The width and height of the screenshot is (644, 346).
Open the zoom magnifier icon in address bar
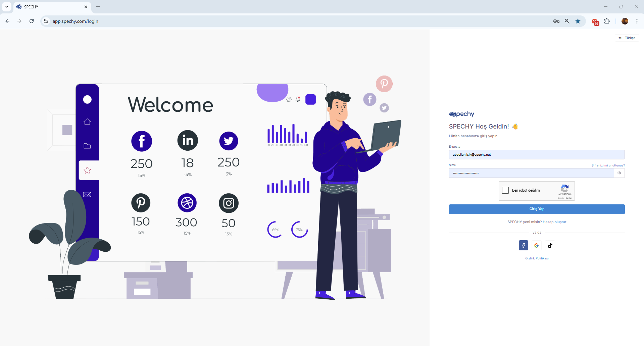(x=567, y=21)
